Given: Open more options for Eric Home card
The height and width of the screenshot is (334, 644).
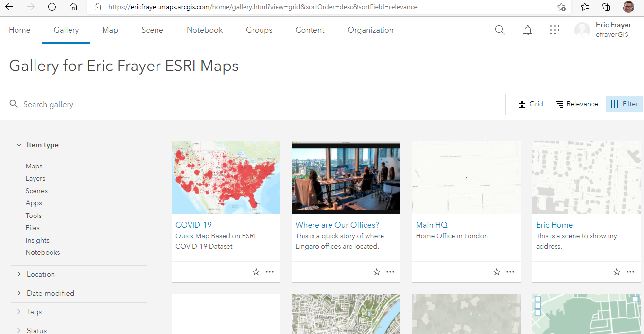Looking at the screenshot, I should tap(630, 272).
